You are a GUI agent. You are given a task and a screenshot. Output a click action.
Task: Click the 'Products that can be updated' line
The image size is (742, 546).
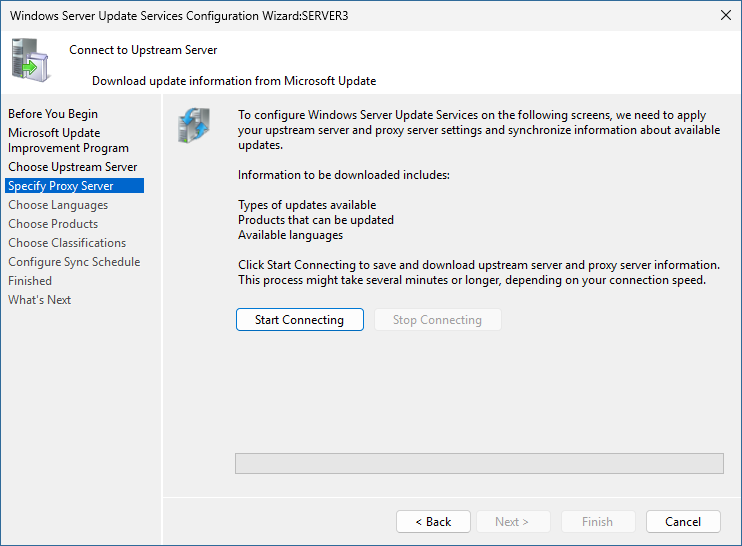(316, 220)
